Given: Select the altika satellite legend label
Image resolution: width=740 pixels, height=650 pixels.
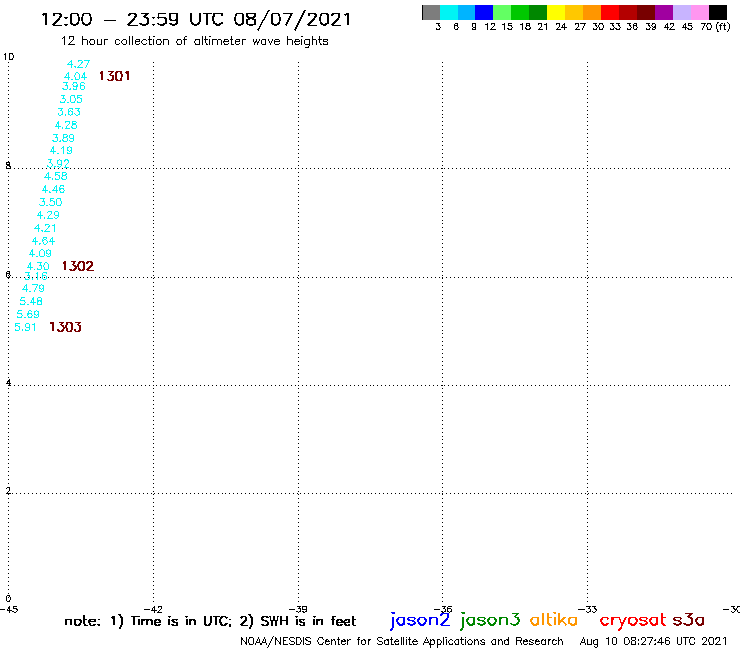Looking at the screenshot, I should pos(554,620).
